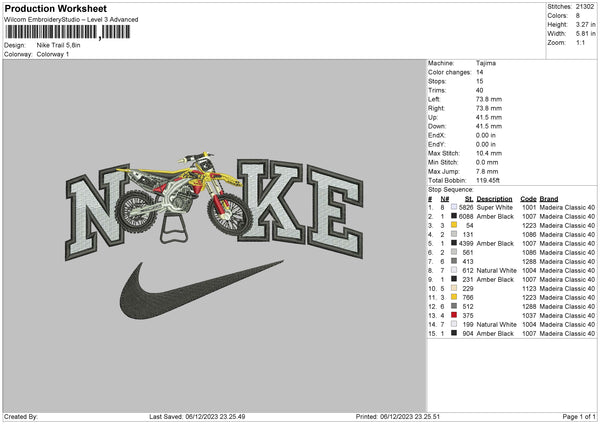The image size is (600, 424).
Task: Select the 'Up:' 41.5 mm value
Action: [489, 117]
